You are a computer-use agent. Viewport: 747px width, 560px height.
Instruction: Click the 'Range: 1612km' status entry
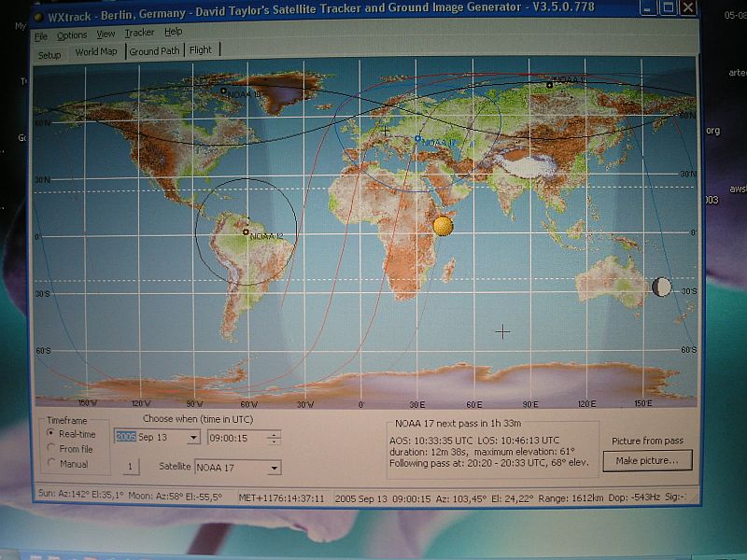[571, 498]
